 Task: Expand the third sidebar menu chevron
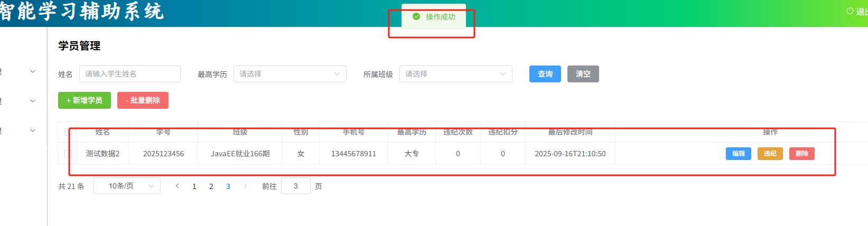coord(33,130)
